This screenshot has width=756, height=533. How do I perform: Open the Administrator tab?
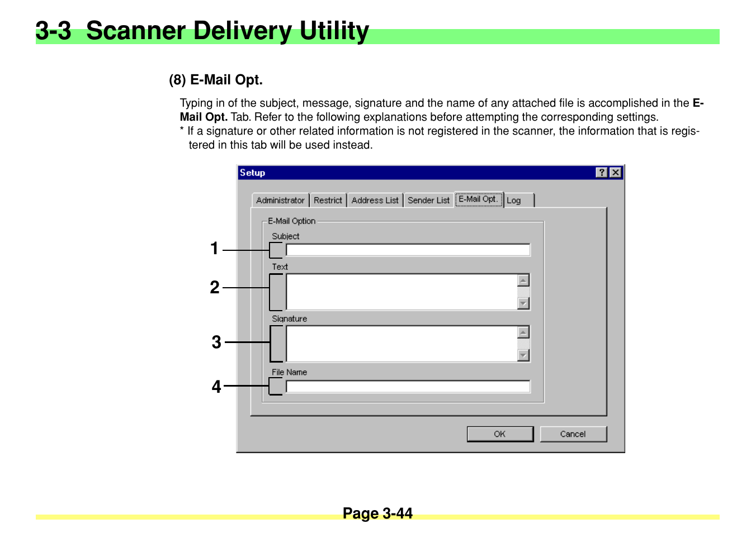[280, 200]
